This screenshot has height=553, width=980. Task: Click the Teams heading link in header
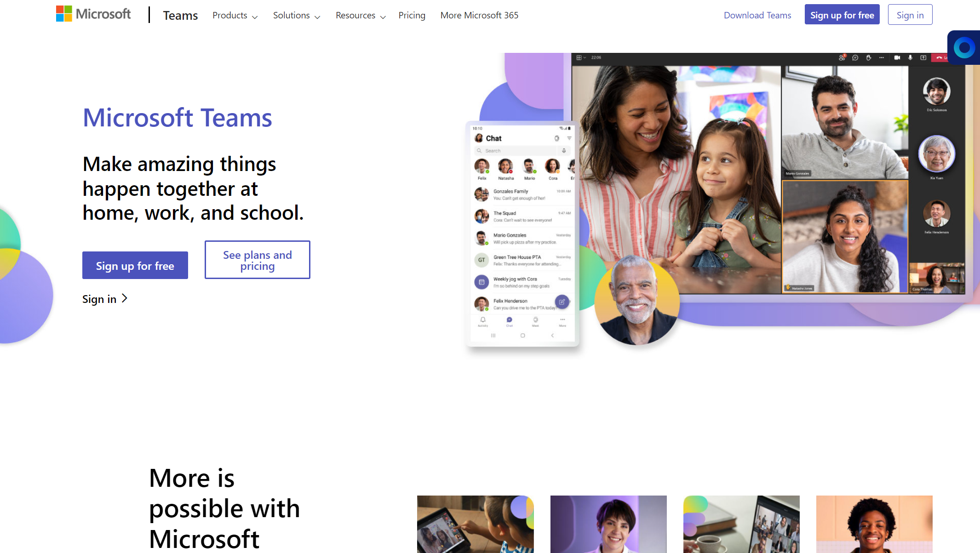pyautogui.click(x=180, y=15)
